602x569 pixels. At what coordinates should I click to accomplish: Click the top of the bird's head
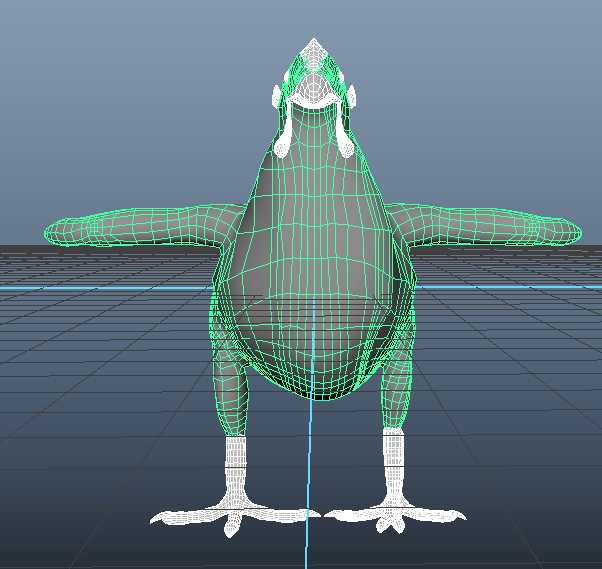(313, 45)
